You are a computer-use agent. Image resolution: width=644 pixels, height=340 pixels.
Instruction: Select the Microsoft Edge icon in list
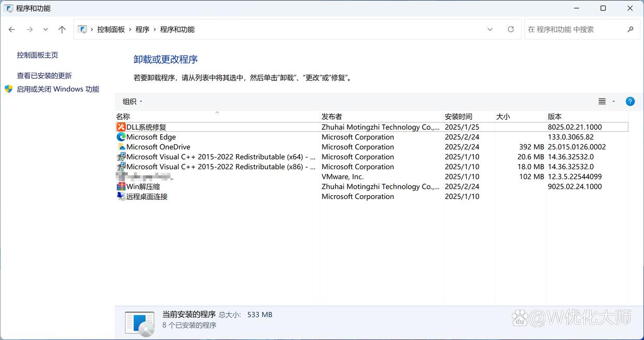(x=121, y=137)
